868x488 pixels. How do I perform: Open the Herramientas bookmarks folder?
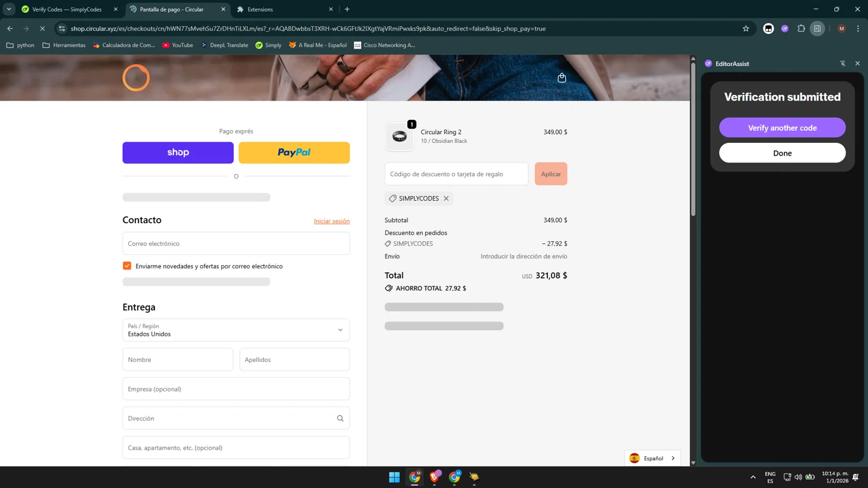64,45
